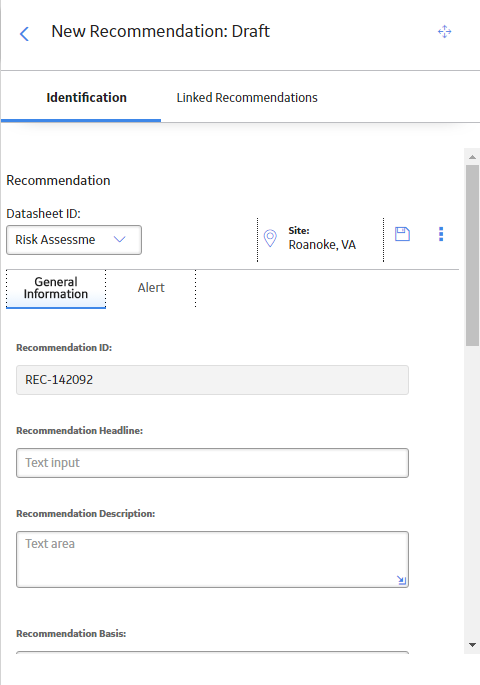Image resolution: width=480 pixels, height=685 pixels.
Task: Click the four-arrow expand icon in the header
Action: [445, 31]
